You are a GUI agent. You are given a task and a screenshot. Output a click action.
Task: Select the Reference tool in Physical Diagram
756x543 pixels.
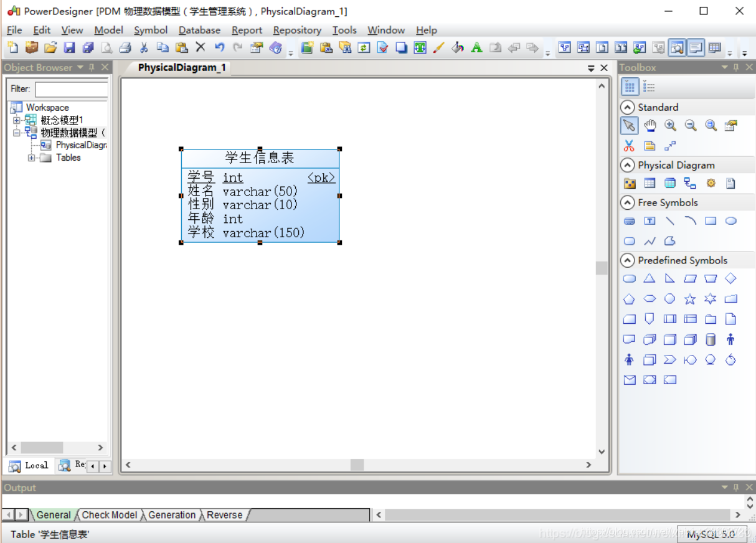[x=690, y=183]
